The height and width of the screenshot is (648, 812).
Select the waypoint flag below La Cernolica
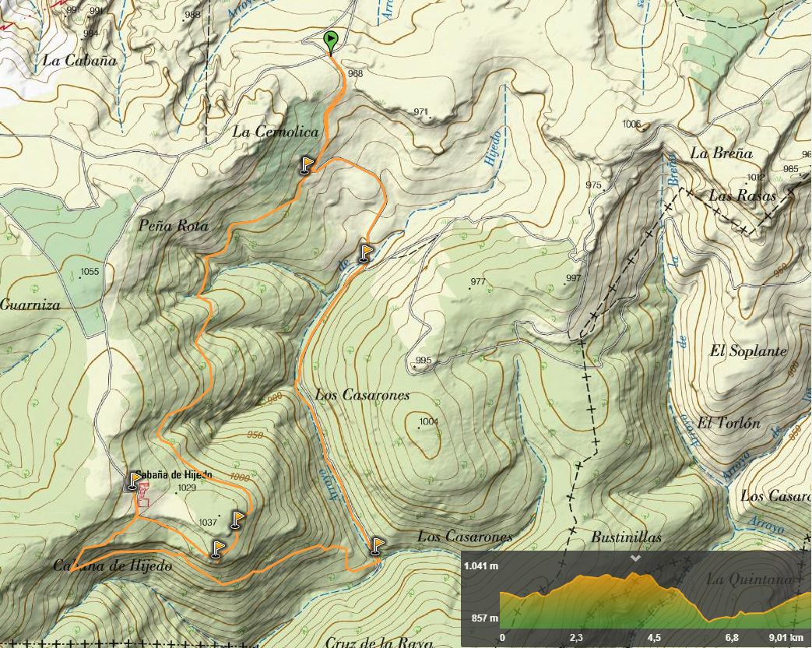[x=307, y=165]
